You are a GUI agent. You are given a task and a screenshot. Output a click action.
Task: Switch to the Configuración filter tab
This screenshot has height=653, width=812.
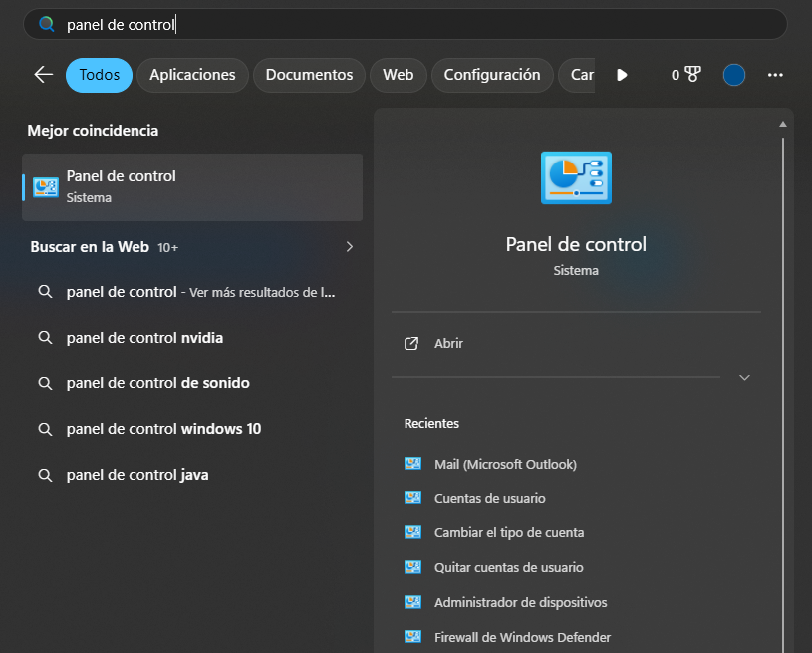492,75
